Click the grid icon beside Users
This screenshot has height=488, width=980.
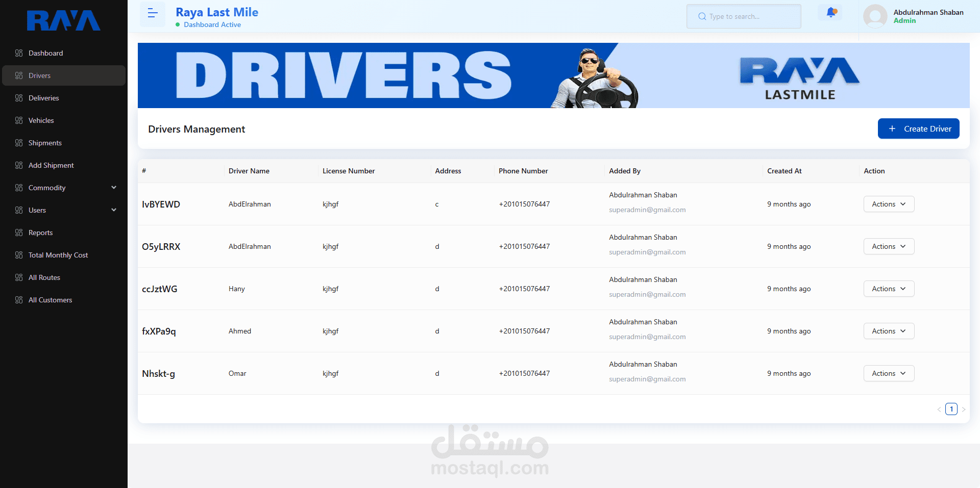point(19,210)
